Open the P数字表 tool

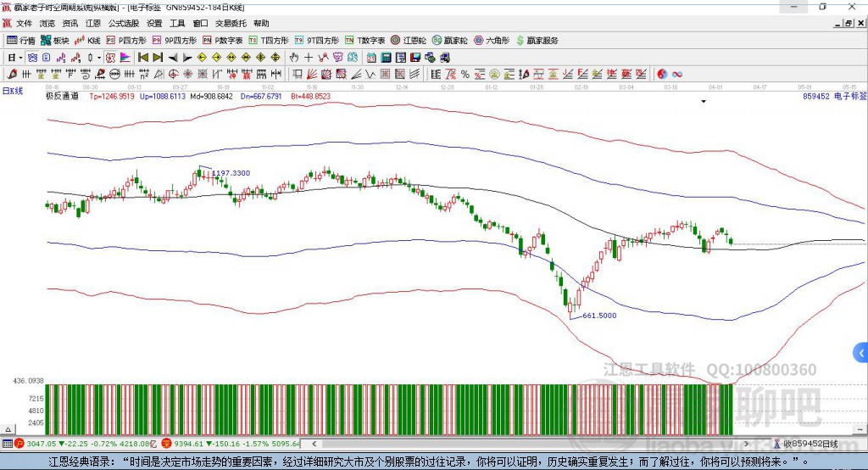[x=223, y=41]
